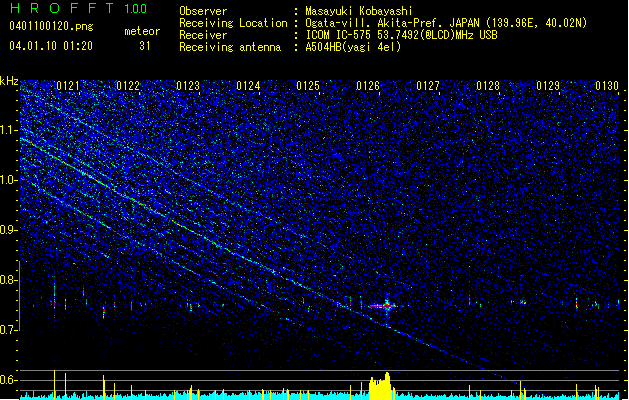Click the meteor label
The height and width of the screenshot is (400, 629).
(x=142, y=31)
